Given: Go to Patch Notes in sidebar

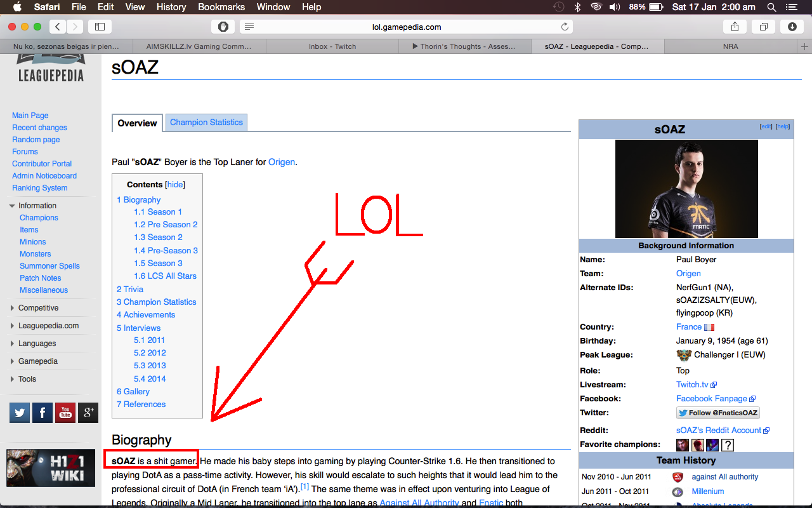Looking at the screenshot, I should (41, 278).
